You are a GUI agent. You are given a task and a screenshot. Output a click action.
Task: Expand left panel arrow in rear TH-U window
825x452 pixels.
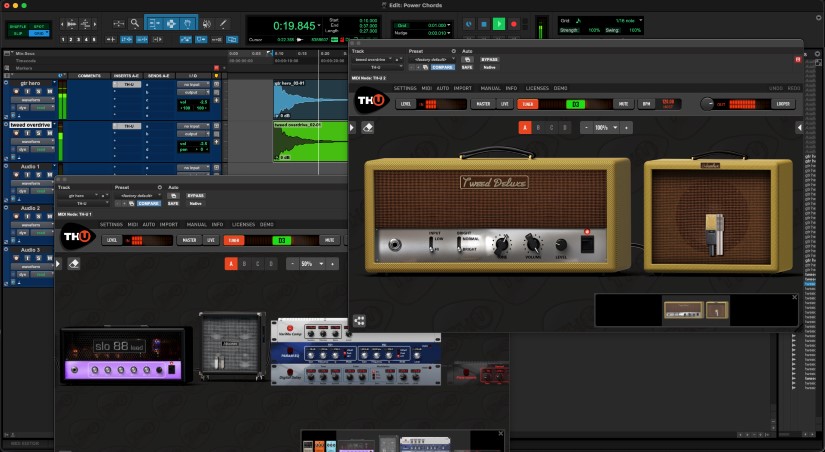[58, 264]
